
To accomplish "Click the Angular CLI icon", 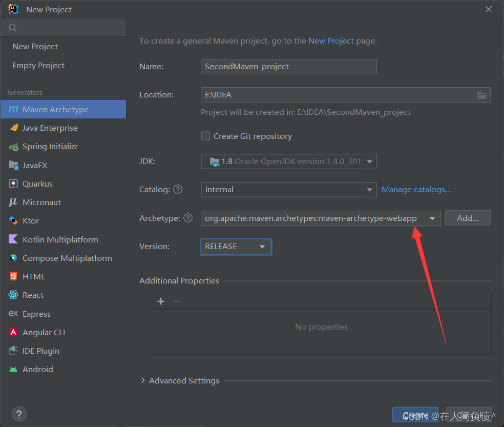I will point(13,332).
